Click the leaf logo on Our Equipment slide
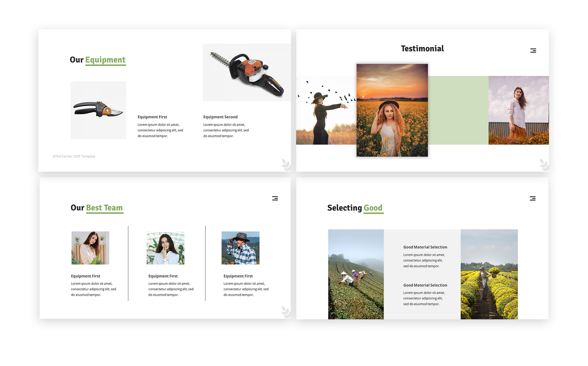The image size is (588, 366). tap(286, 165)
